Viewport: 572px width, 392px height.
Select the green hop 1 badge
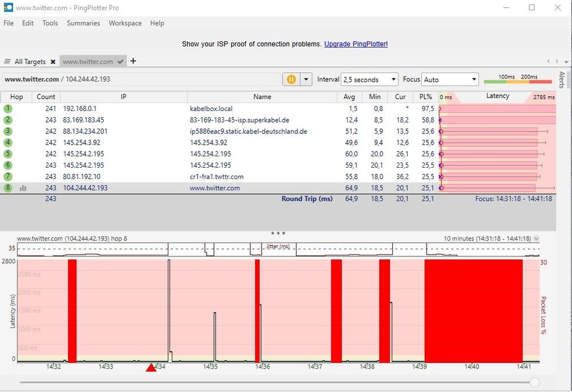click(7, 108)
